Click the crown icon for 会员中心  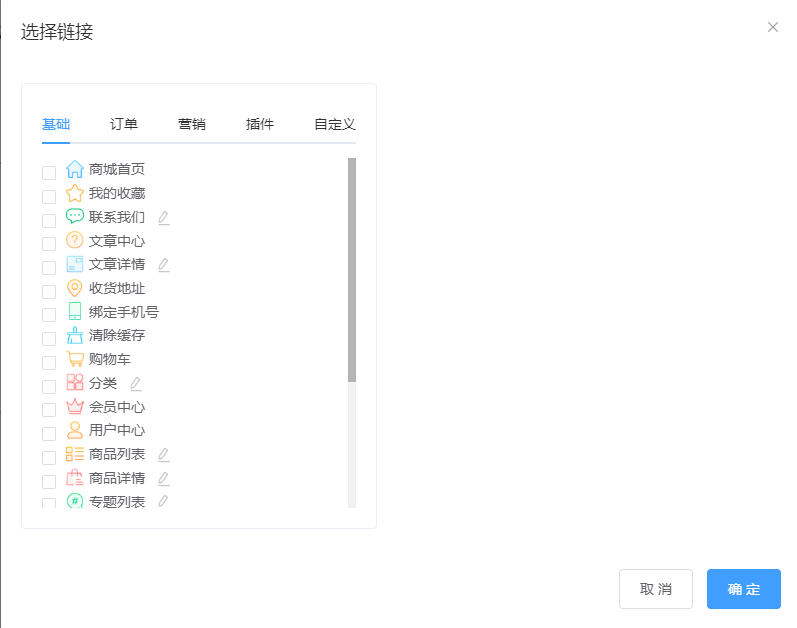click(75, 406)
